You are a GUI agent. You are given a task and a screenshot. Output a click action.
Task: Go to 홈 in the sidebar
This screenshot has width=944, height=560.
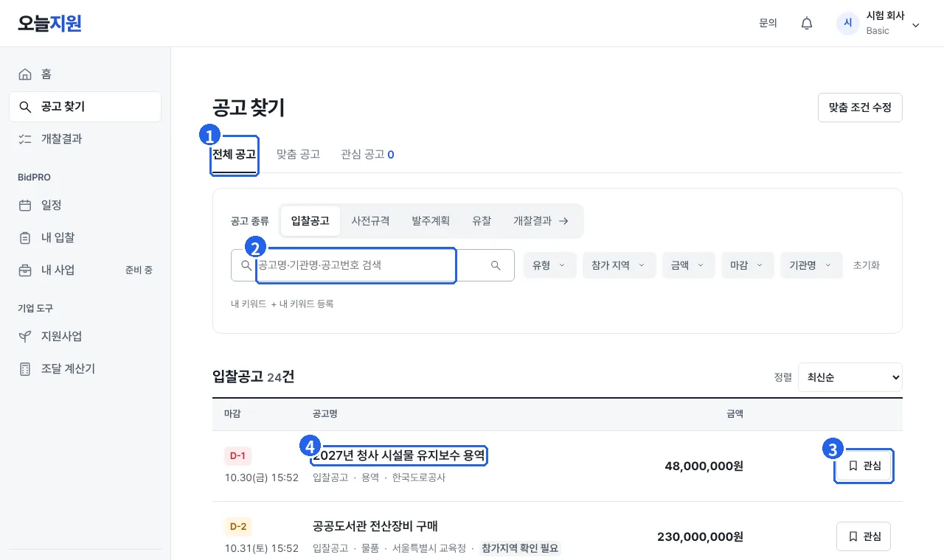pos(86,74)
